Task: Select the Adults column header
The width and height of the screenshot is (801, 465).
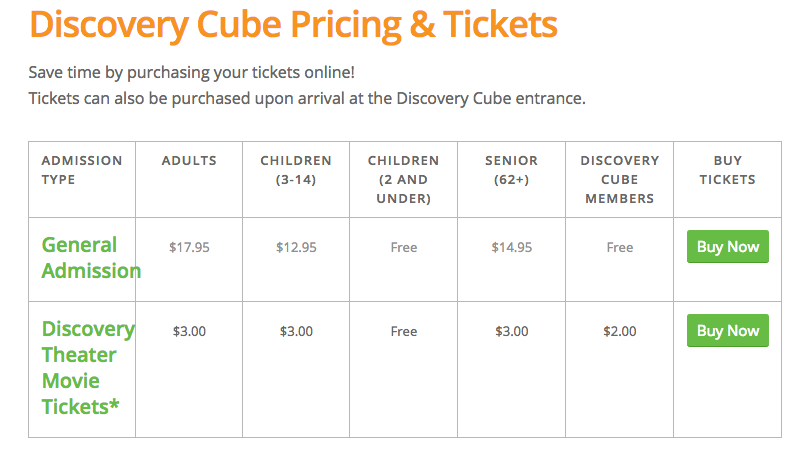Action: [189, 160]
